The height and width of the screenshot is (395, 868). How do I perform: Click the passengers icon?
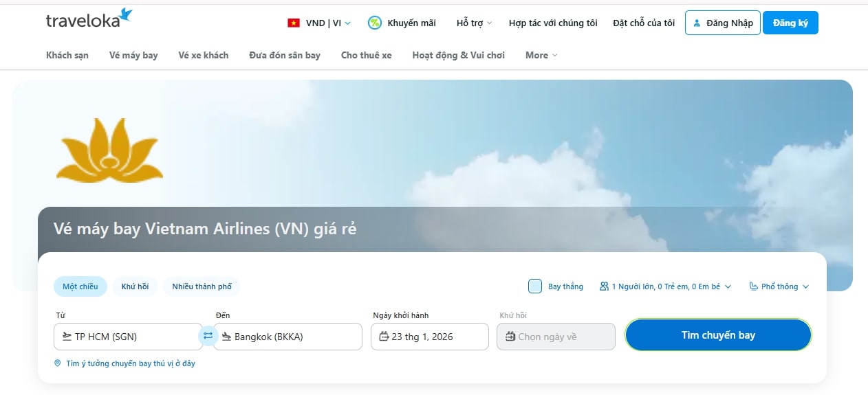pyautogui.click(x=604, y=286)
